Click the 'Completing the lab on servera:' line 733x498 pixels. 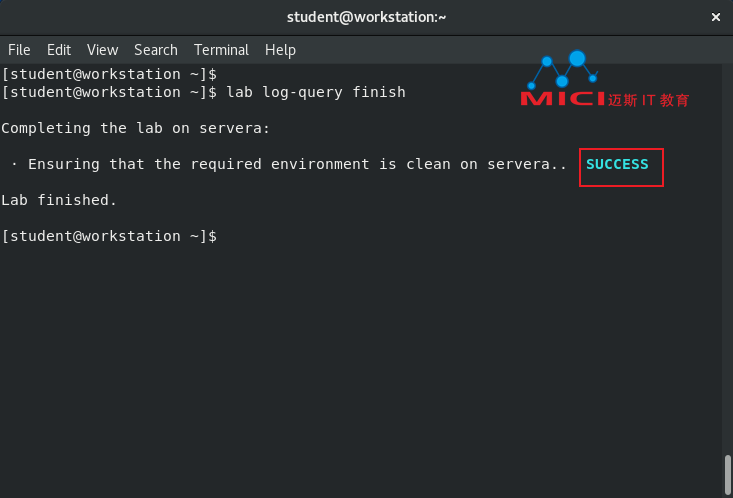pyautogui.click(x=136, y=128)
